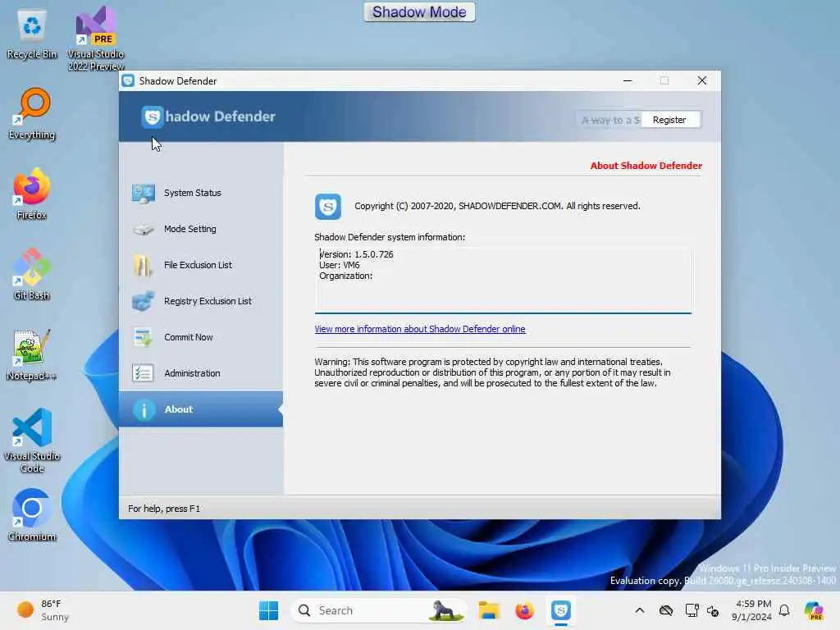
Task: Click the taskbar Search box
Action: pyautogui.click(x=378, y=610)
